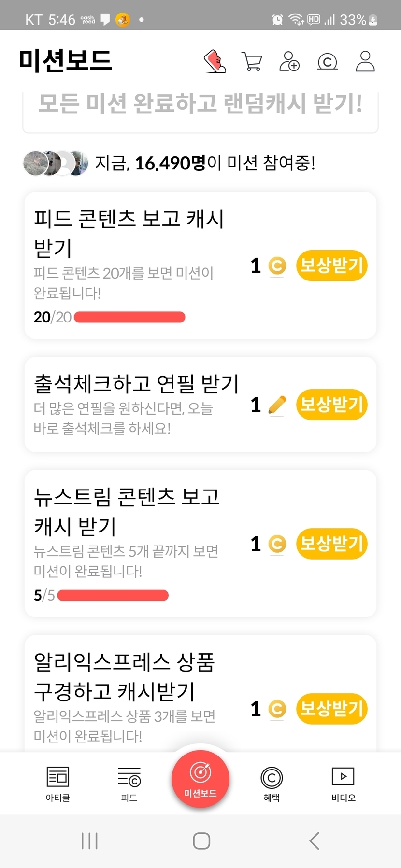Switch to the 피드 tab

pyautogui.click(x=129, y=783)
